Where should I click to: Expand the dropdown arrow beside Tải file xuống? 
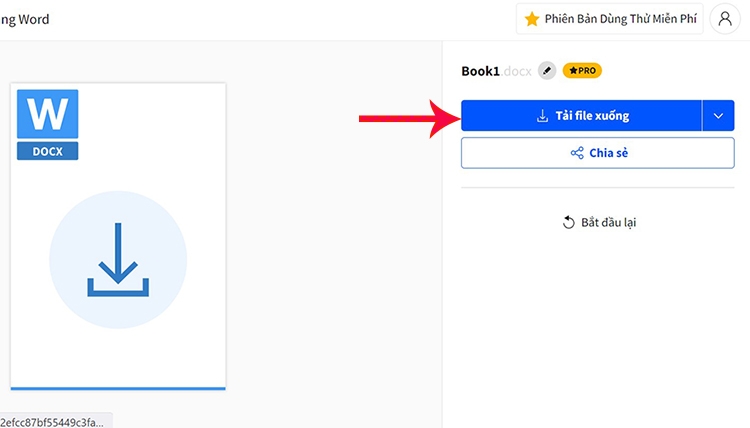point(718,116)
